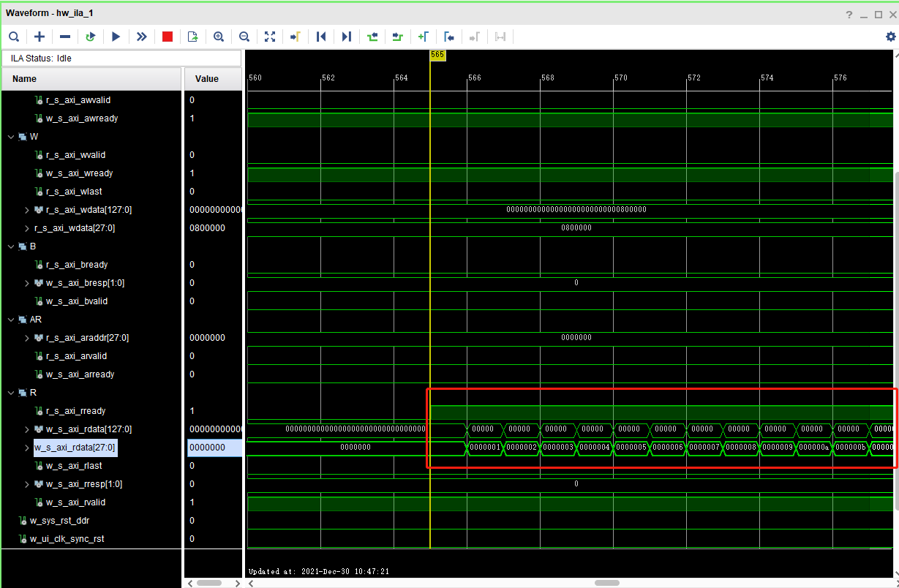Click the Name column header
Image resolution: width=899 pixels, height=588 pixels.
point(24,78)
